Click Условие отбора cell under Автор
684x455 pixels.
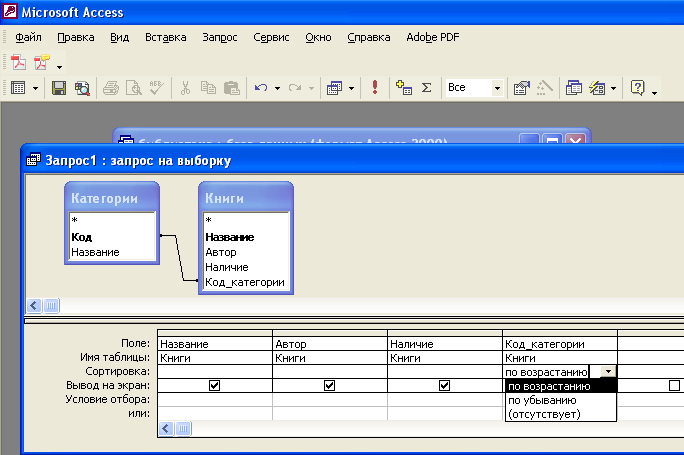[x=330, y=400]
